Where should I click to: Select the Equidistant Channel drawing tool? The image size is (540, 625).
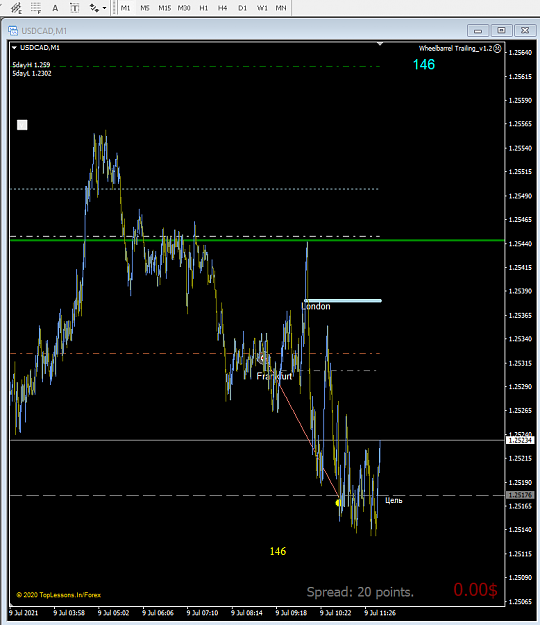[x=16, y=8]
